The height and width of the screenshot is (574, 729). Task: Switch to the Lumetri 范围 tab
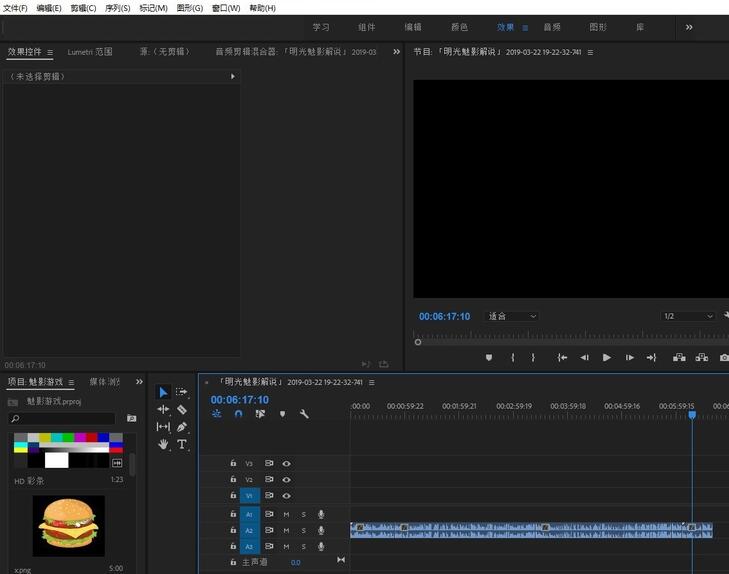(x=90, y=52)
